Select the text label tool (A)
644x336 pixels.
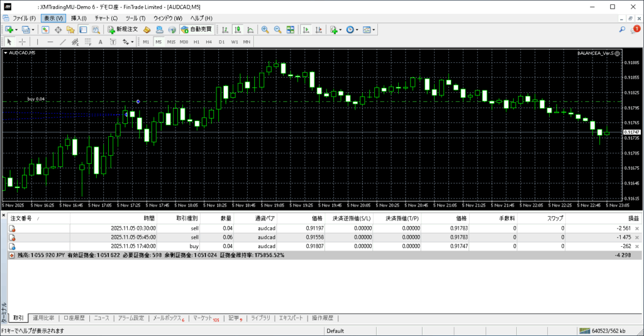pos(101,42)
